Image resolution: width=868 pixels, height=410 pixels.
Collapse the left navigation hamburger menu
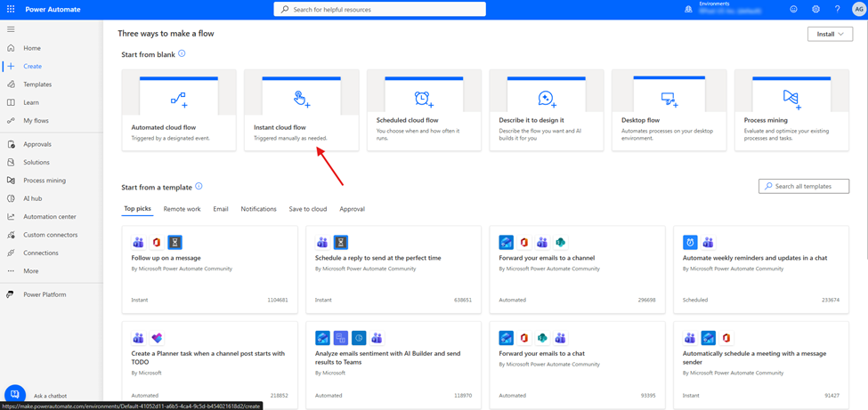(11, 29)
